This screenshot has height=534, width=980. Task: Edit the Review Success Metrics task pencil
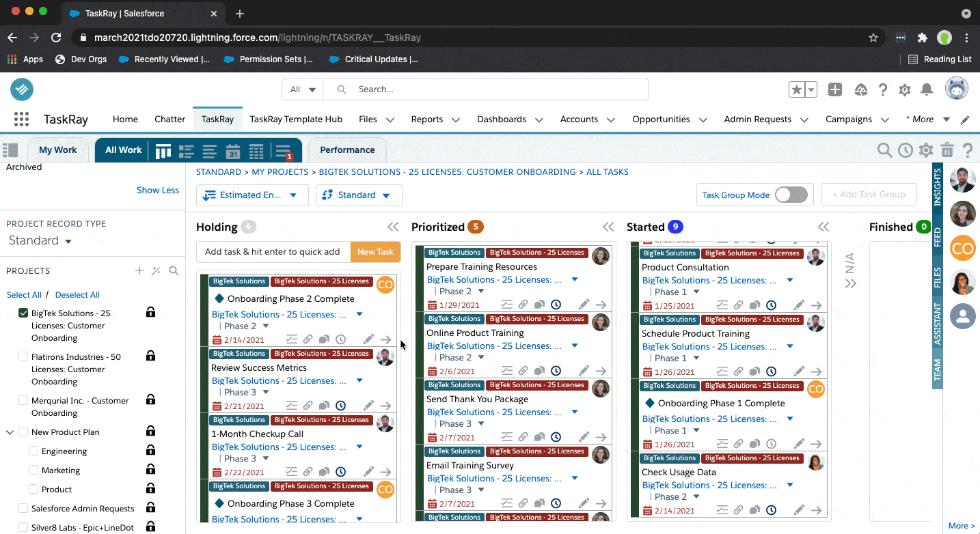[368, 406]
